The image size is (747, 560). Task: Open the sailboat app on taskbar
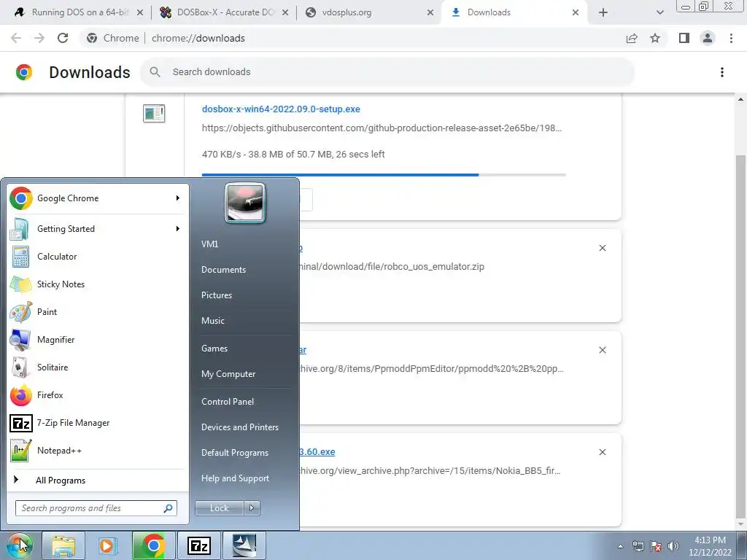click(244, 545)
